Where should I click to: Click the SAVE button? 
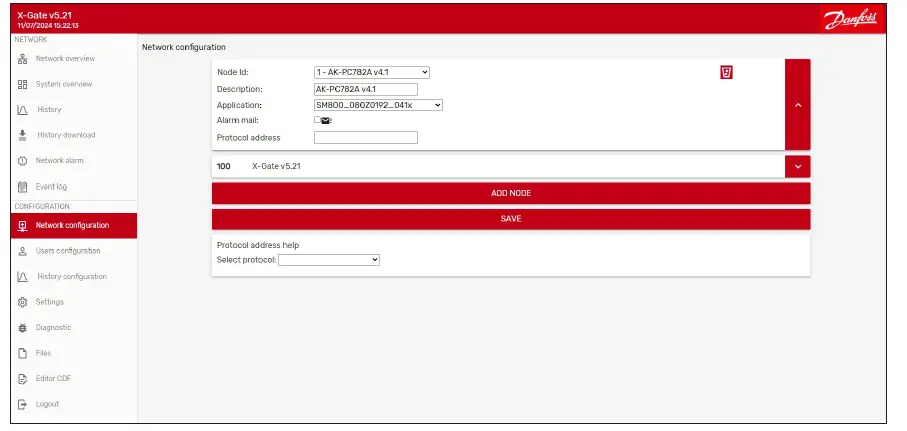[511, 219]
